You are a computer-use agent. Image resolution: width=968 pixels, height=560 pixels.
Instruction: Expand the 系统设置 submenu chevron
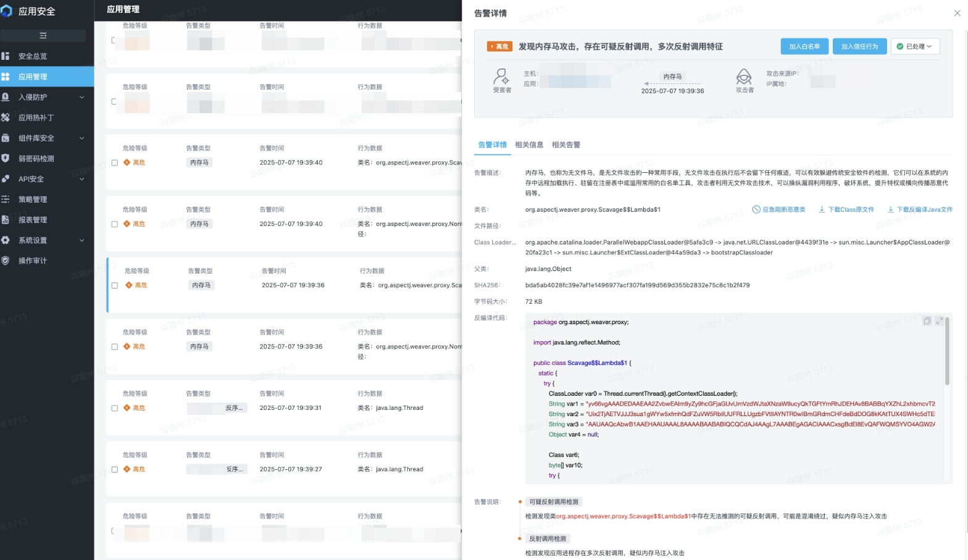point(81,240)
